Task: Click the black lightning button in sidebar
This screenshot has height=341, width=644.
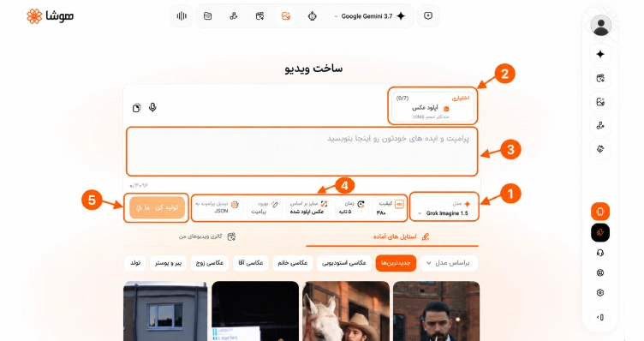Action: pyautogui.click(x=600, y=232)
